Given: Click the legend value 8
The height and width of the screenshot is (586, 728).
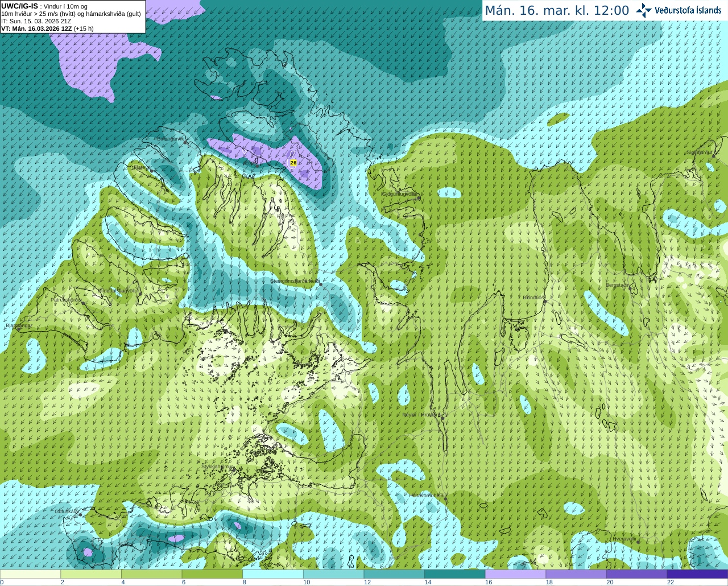Looking at the screenshot, I should pos(244,582).
